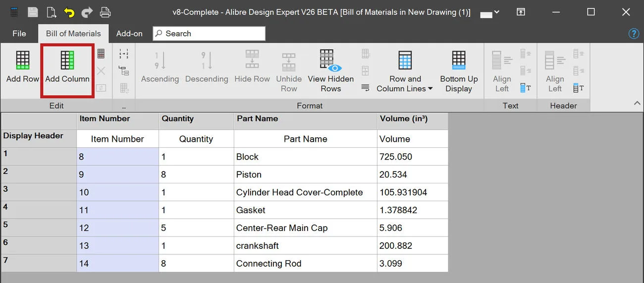Click the yellow Undo arrow
The width and height of the screenshot is (644, 283).
[69, 12]
